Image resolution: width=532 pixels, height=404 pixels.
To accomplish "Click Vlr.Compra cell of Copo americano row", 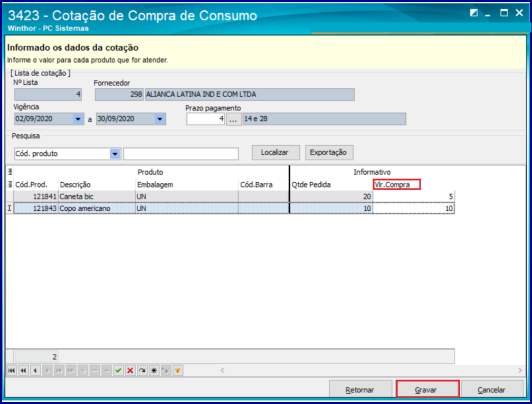I will tap(413, 208).
